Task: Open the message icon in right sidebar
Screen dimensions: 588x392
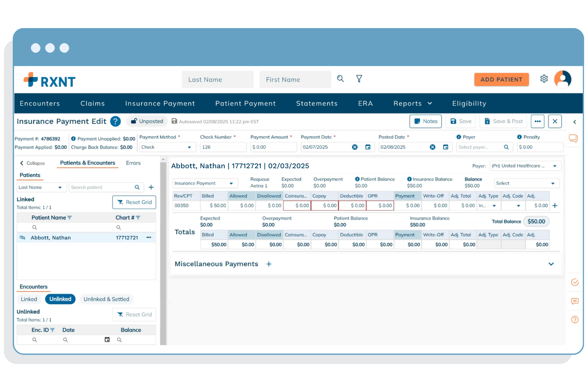Action: [575, 301]
